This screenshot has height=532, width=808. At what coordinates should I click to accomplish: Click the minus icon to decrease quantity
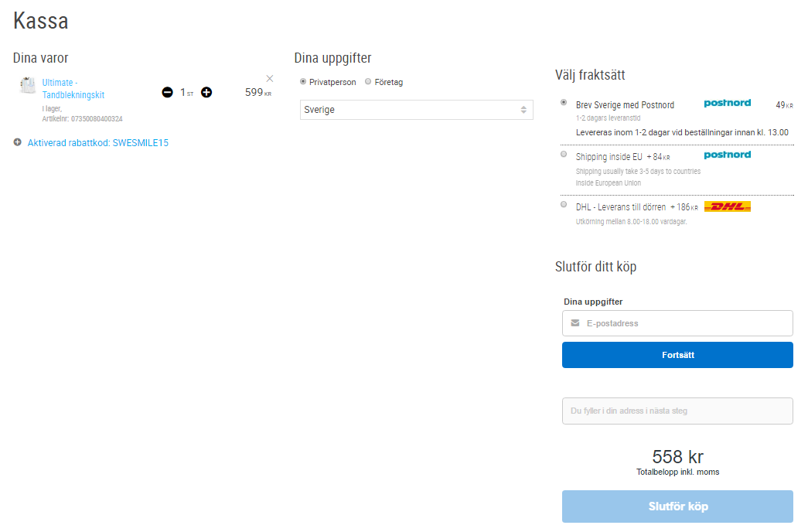pyautogui.click(x=167, y=93)
